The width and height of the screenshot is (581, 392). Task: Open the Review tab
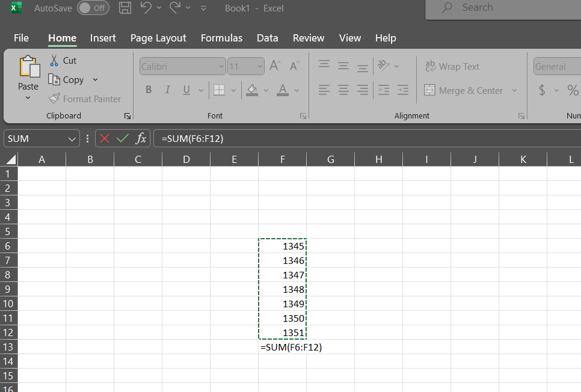[x=309, y=38]
